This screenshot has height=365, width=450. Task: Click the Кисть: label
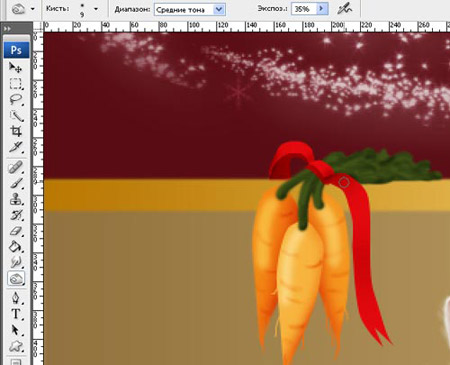[57, 9]
